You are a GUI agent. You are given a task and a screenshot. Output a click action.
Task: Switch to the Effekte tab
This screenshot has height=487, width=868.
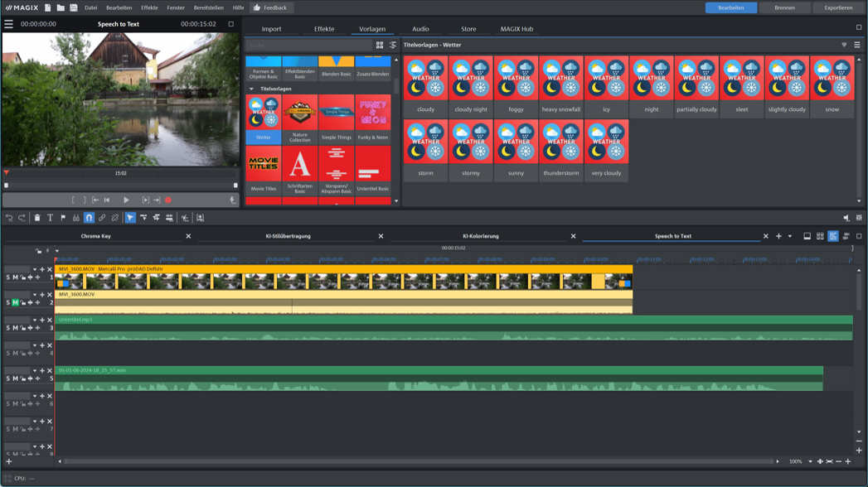click(x=324, y=29)
